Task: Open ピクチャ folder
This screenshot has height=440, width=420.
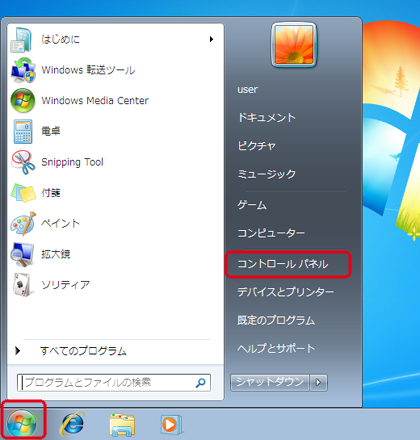Action: coord(256,146)
